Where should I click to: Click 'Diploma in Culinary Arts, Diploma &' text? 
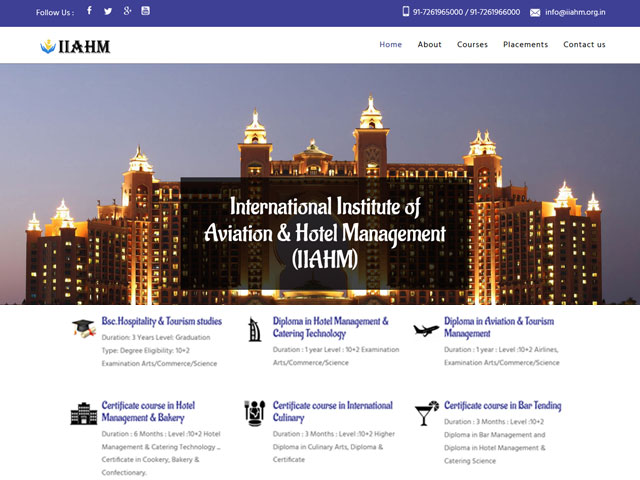(x=328, y=447)
